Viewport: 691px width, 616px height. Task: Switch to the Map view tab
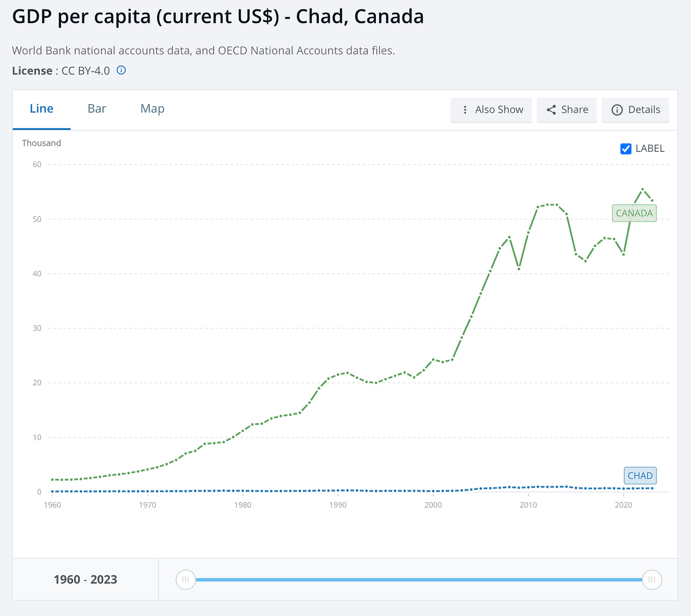tap(152, 109)
